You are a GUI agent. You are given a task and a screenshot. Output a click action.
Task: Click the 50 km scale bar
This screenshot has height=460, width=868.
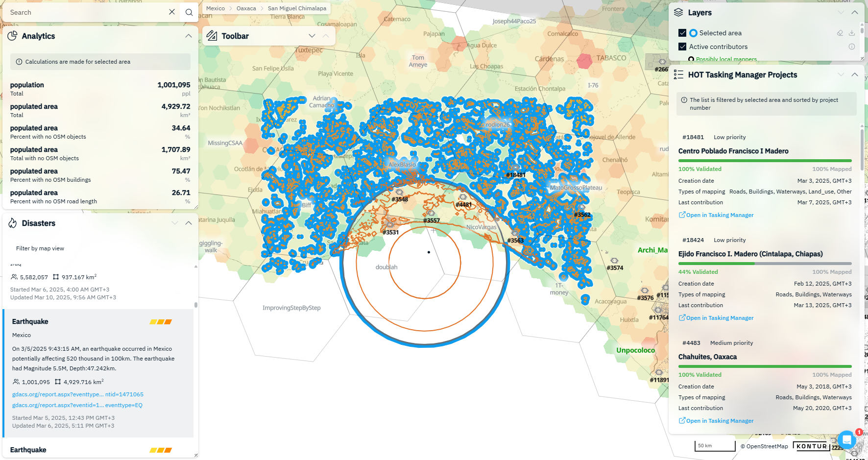click(x=715, y=446)
